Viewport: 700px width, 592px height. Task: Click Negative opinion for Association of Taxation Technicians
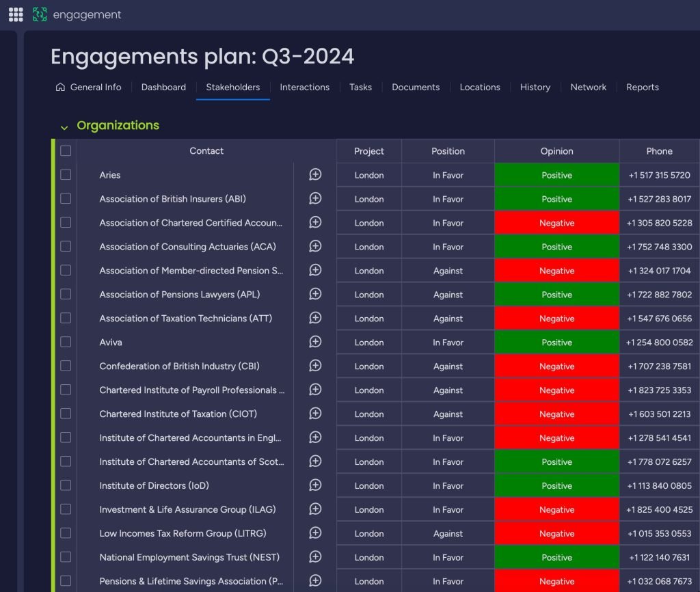556,319
